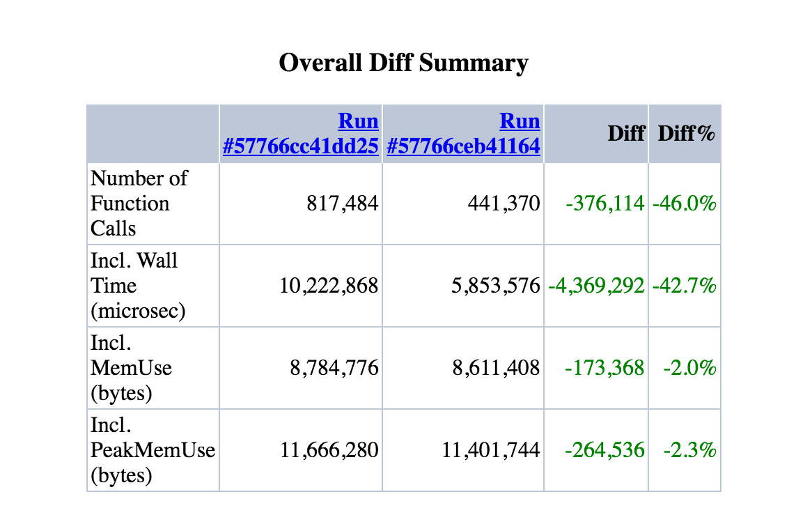Click the 441,370 function calls value
812x531 pixels.
[x=504, y=203]
